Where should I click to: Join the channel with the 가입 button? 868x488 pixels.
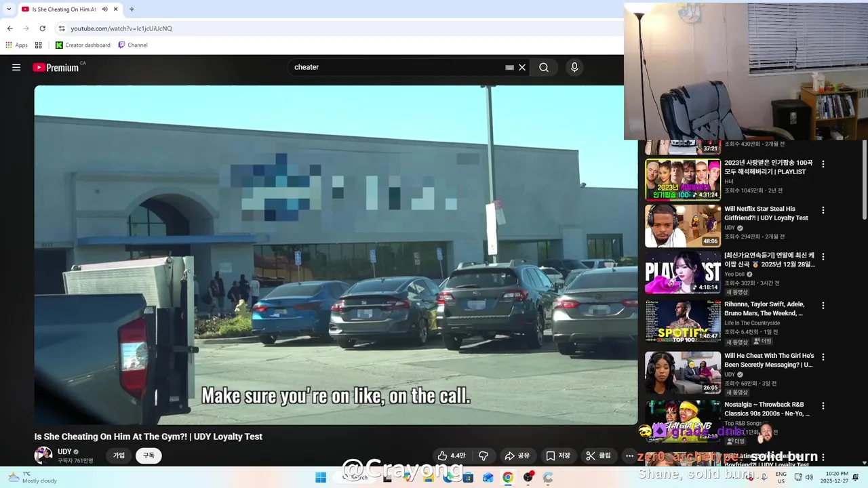[119, 455]
